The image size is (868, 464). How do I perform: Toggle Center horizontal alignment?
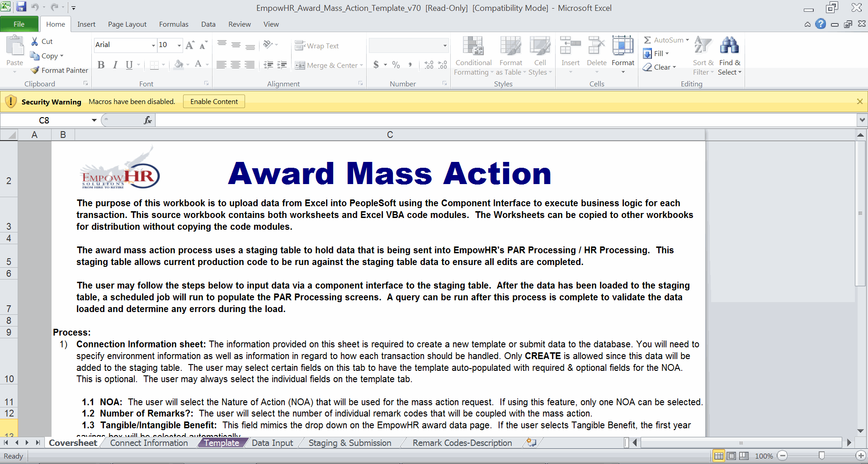(x=236, y=65)
